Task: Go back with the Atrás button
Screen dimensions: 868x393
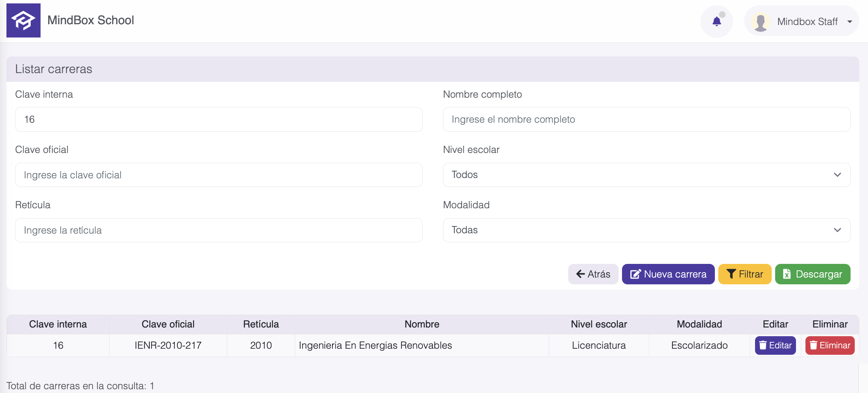Action: (593, 274)
